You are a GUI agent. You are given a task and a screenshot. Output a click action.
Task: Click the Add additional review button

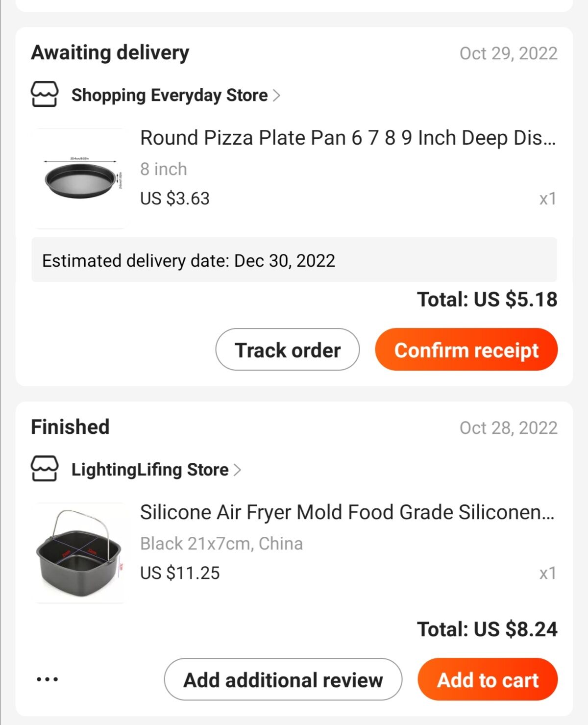(x=283, y=679)
